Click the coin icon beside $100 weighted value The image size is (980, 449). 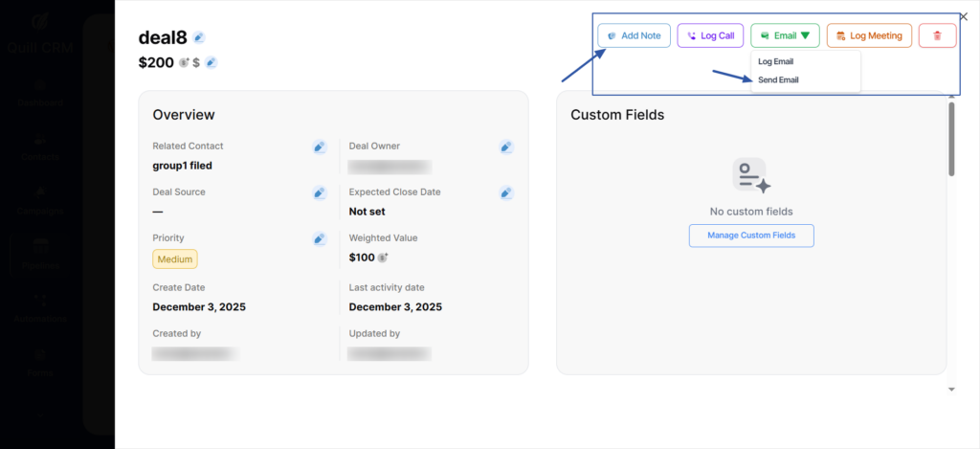pyautogui.click(x=383, y=258)
